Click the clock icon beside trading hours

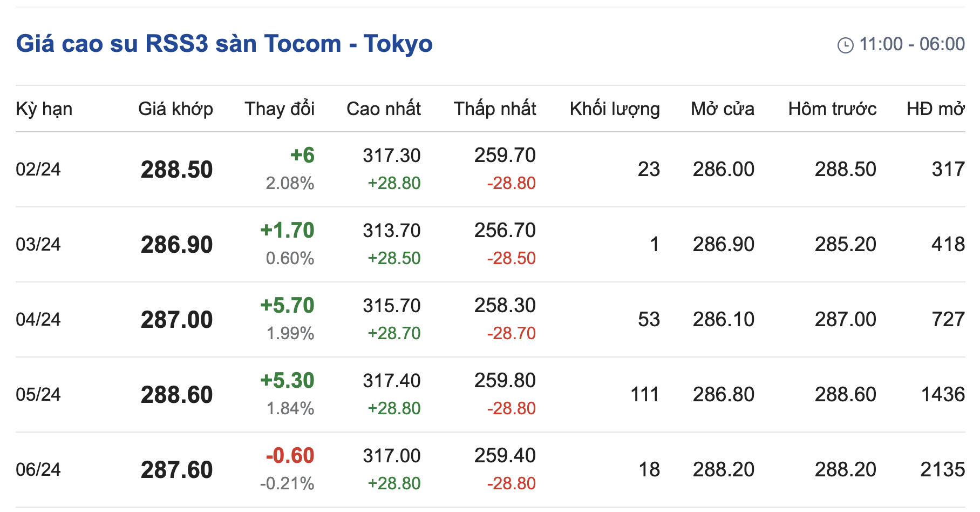[x=845, y=45]
